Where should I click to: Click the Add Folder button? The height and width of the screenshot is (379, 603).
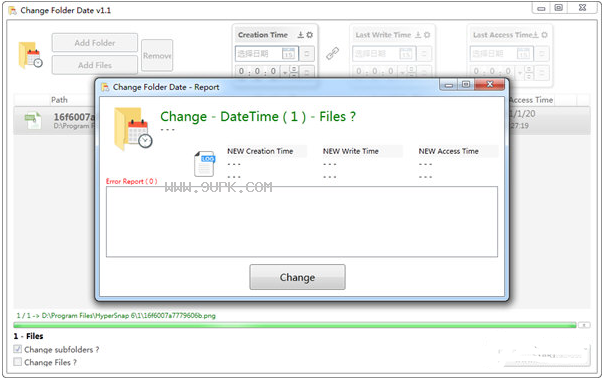pyautogui.click(x=95, y=43)
